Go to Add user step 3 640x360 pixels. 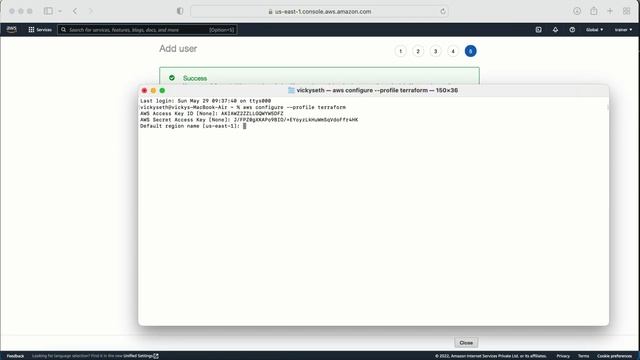436,51
